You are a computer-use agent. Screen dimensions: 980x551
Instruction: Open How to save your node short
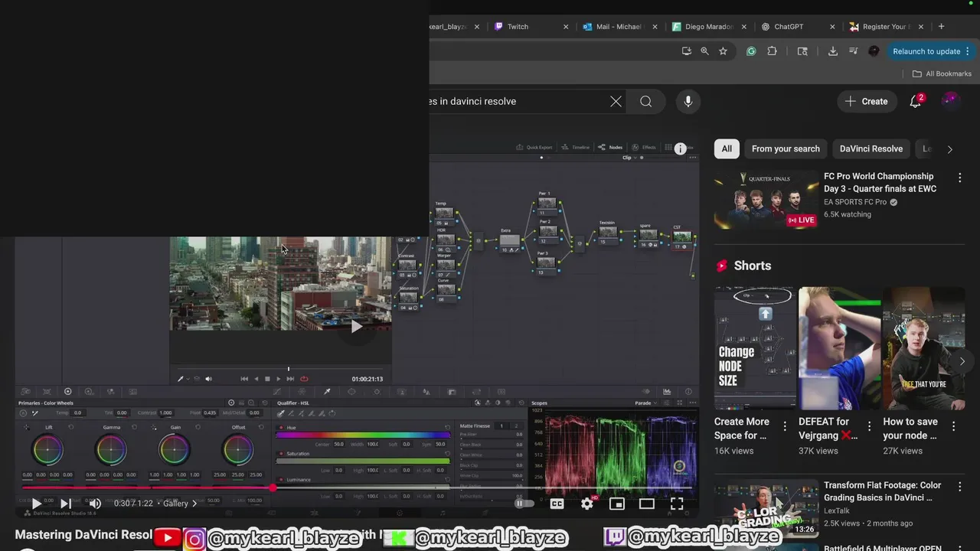point(923,348)
